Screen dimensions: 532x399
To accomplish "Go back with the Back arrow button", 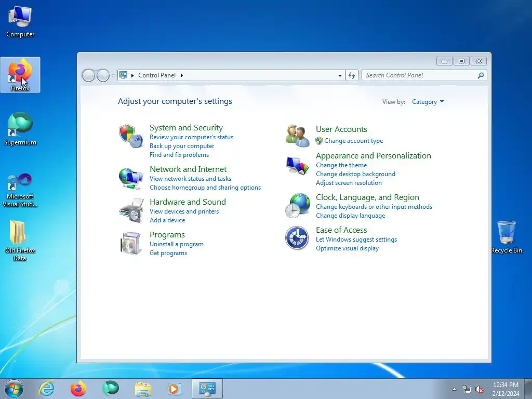I will coord(88,75).
